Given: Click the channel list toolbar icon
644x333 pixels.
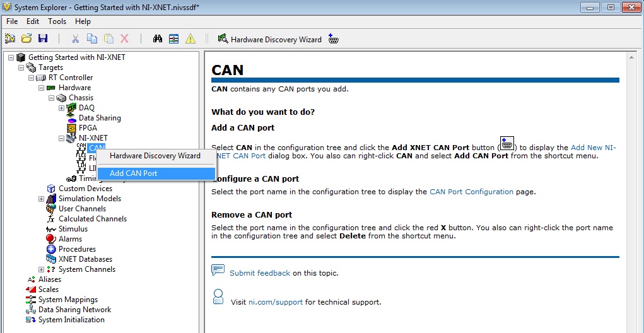Looking at the screenshot, I should [x=173, y=38].
